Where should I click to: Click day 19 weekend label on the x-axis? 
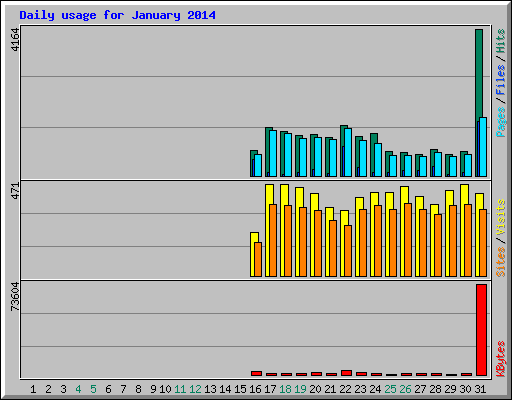click(x=300, y=389)
